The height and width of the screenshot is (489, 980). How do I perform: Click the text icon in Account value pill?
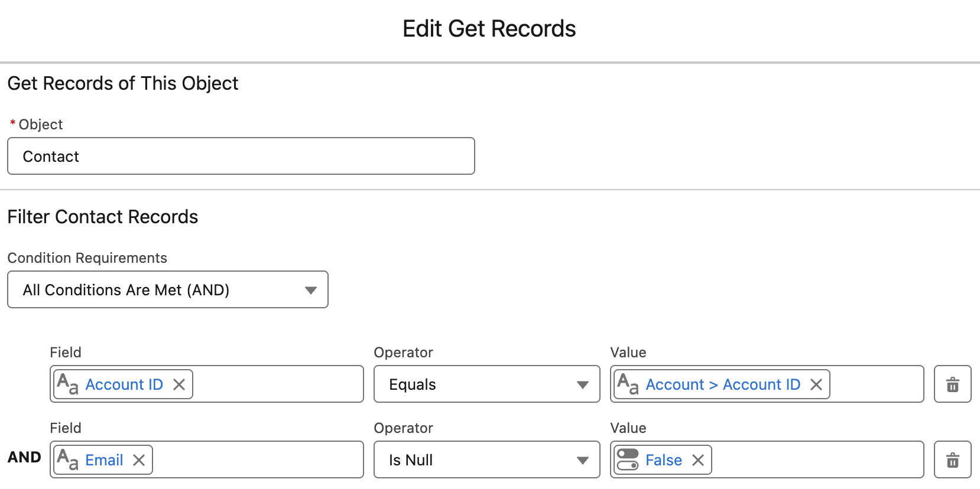point(628,384)
